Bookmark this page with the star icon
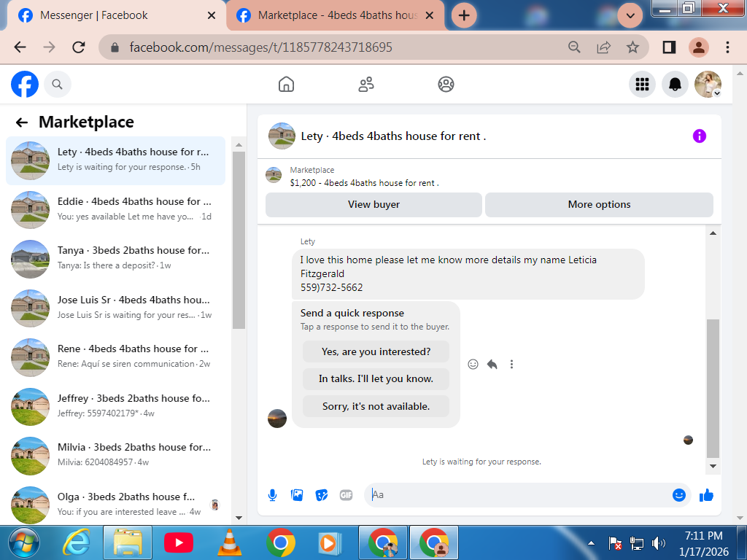Image resolution: width=747 pixels, height=560 pixels. pos(632,47)
